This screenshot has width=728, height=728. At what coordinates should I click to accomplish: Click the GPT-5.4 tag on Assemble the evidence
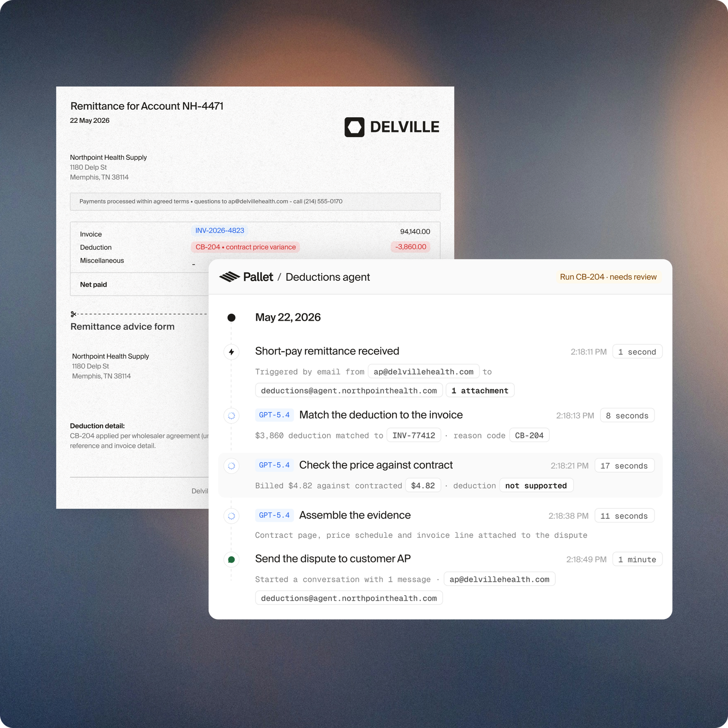(x=274, y=515)
